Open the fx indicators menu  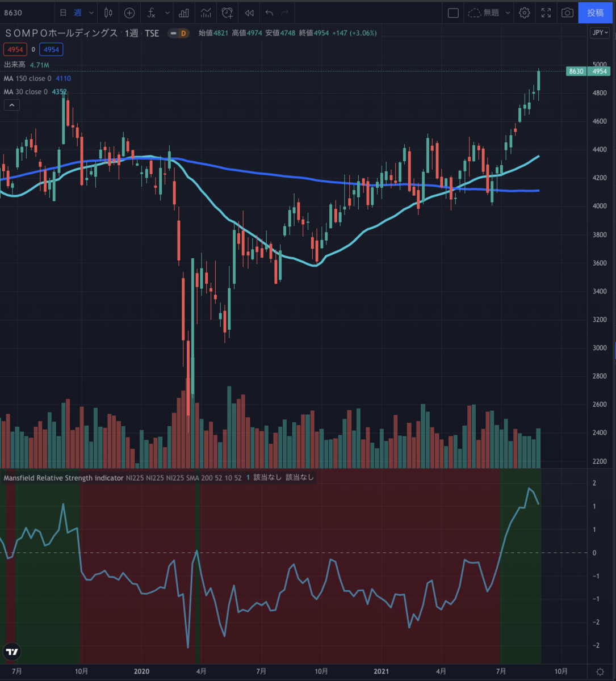coord(151,12)
